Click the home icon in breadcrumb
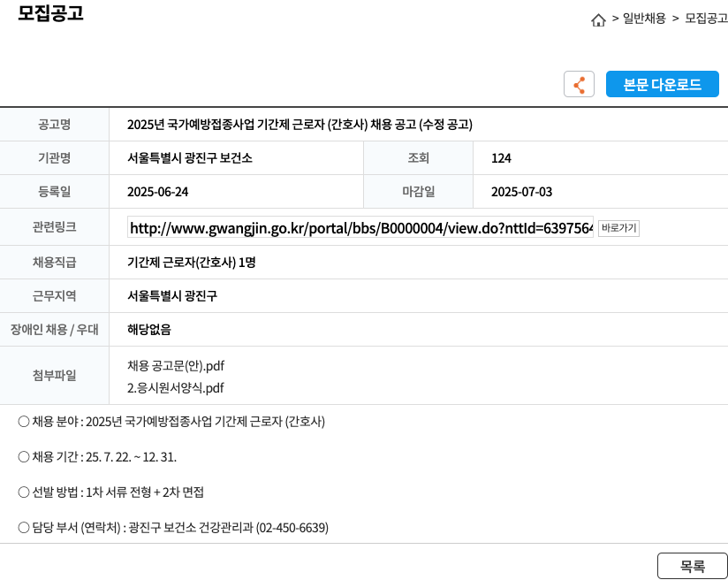 [598, 20]
